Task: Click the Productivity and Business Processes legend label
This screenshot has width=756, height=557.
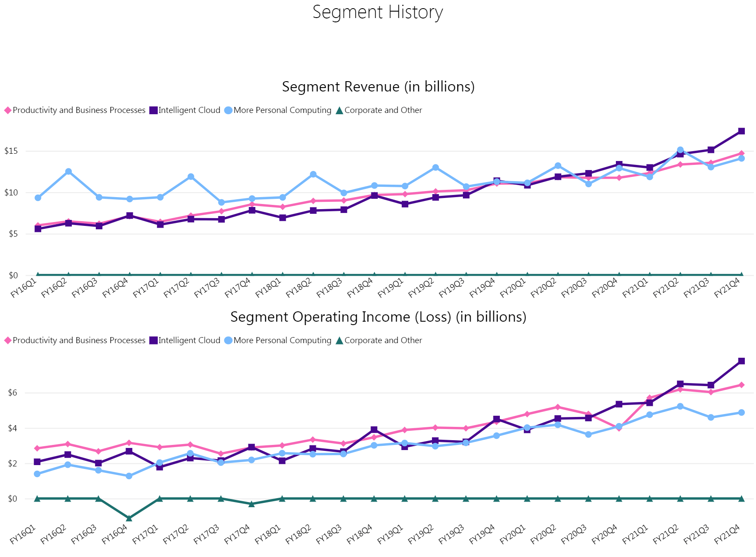Action: tap(79, 110)
